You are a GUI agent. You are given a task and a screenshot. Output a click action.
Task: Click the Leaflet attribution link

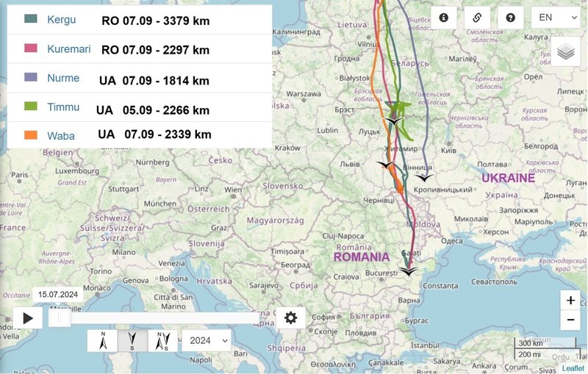coord(573,369)
